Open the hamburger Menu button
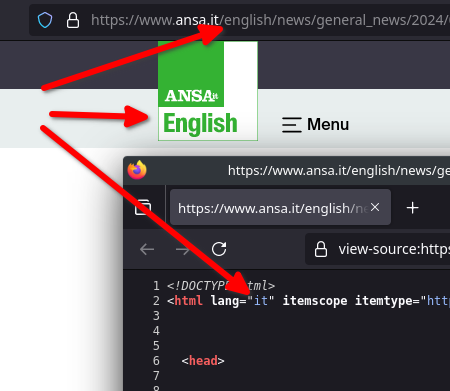Image resolution: width=450 pixels, height=391 pixels. 315,125
